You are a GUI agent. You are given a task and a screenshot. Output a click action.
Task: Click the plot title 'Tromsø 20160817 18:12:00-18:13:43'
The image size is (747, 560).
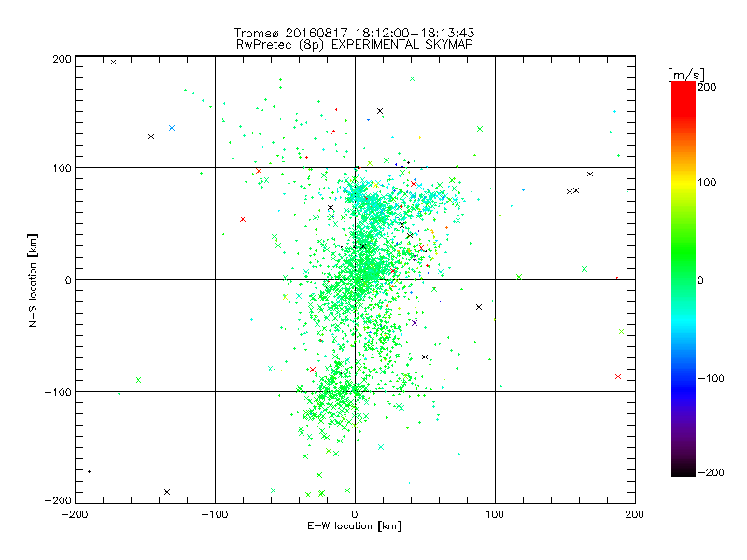click(354, 33)
